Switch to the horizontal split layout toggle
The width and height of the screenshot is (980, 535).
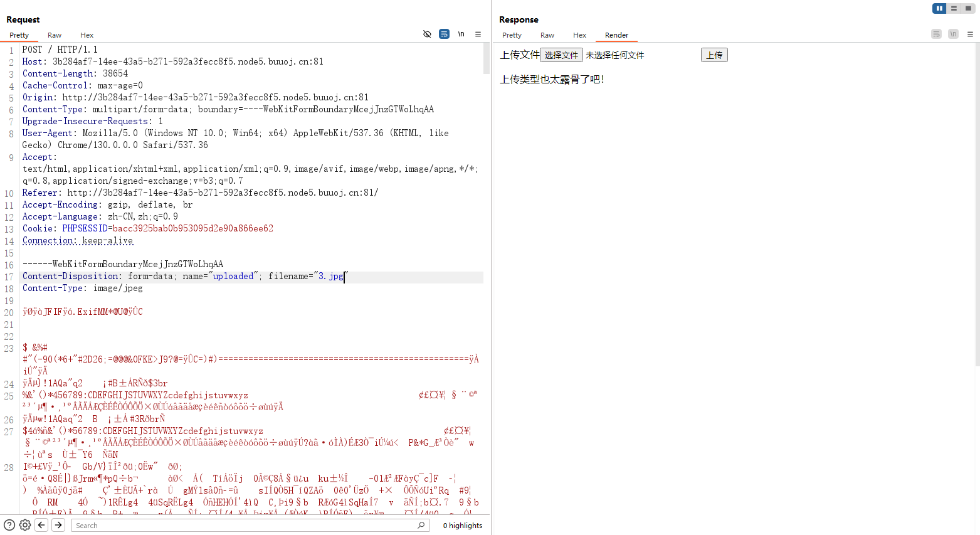pos(954,8)
